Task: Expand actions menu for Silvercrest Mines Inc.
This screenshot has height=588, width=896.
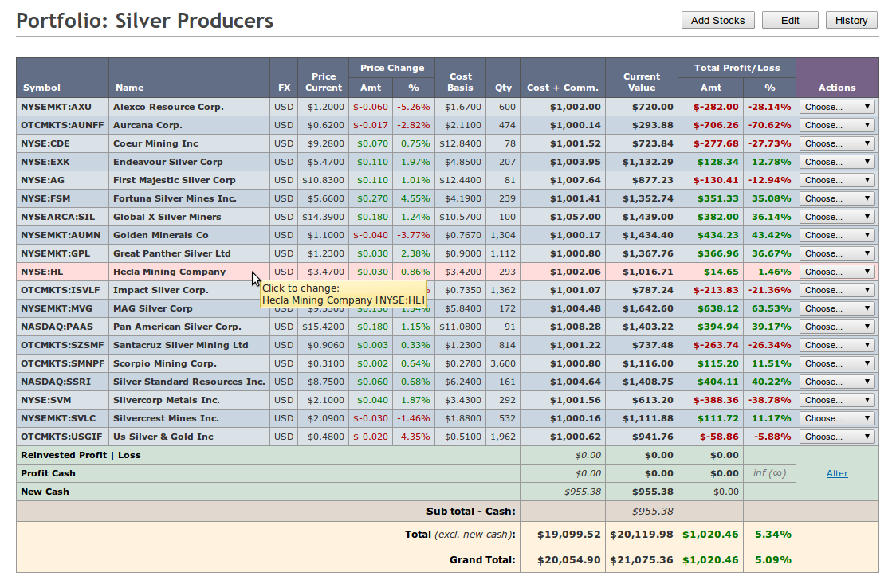Action: (x=837, y=417)
